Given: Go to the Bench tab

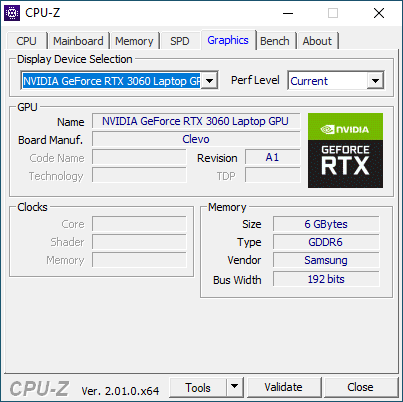Looking at the screenshot, I should 275,41.
